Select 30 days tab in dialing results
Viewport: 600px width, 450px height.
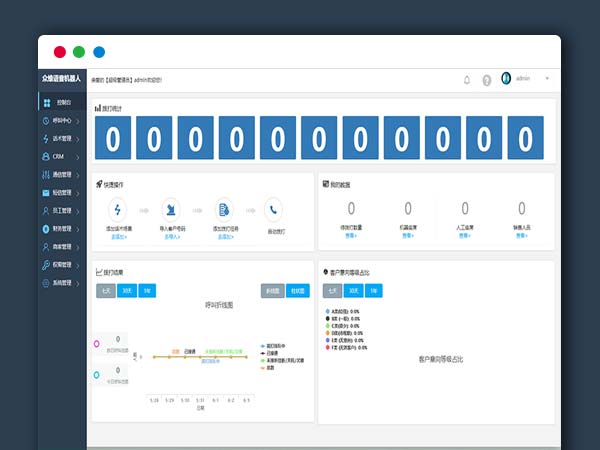[x=127, y=291]
